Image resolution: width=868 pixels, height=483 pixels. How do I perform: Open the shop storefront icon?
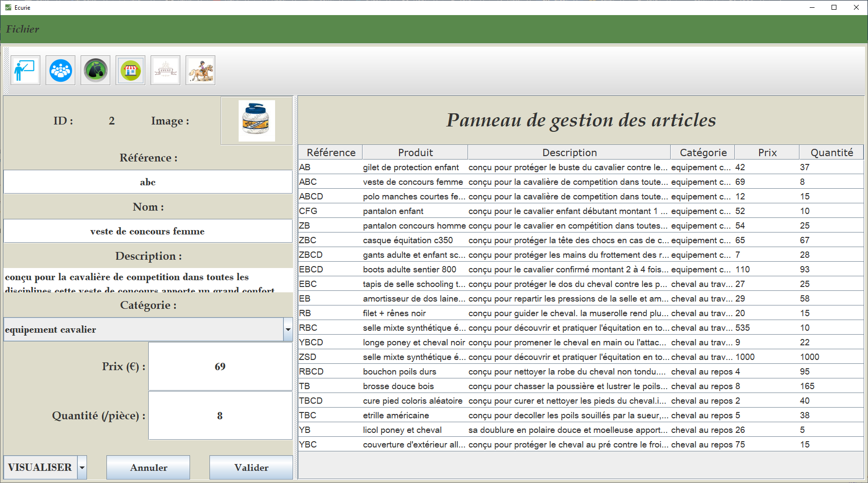pyautogui.click(x=130, y=71)
